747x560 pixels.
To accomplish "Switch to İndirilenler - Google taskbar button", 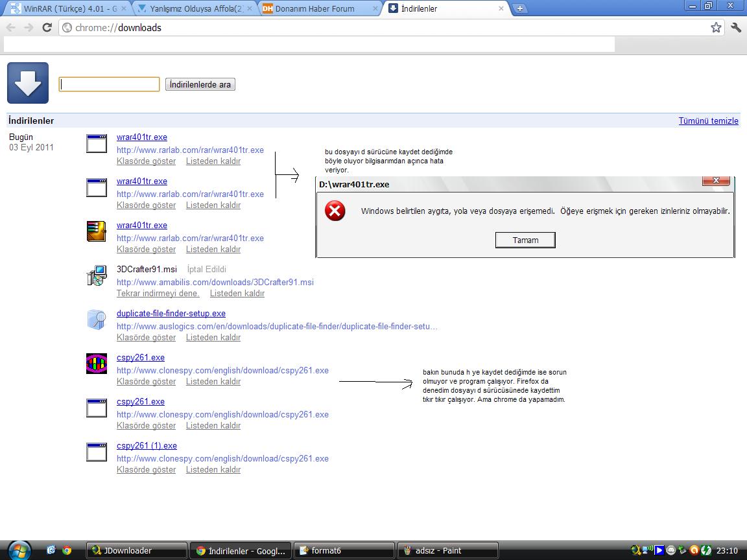I will [x=240, y=550].
